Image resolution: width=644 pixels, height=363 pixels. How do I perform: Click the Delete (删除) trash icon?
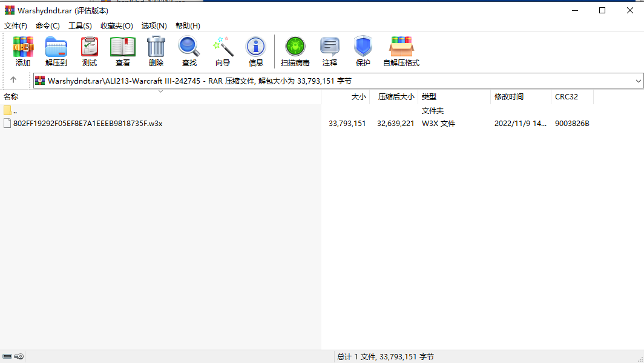(156, 51)
